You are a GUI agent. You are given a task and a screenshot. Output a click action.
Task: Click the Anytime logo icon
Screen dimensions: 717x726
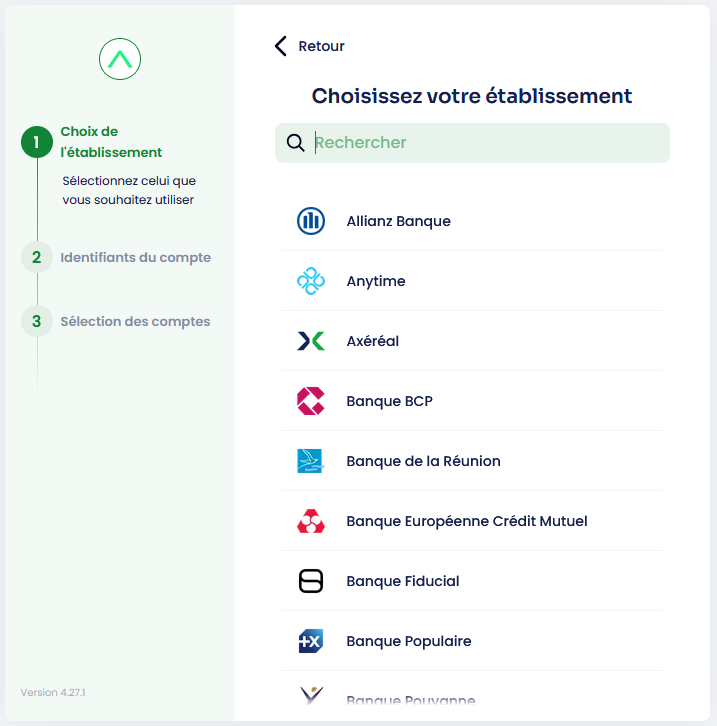coord(311,281)
